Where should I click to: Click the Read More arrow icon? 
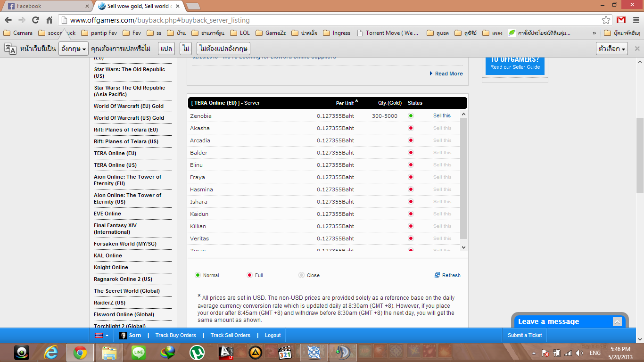coord(431,74)
